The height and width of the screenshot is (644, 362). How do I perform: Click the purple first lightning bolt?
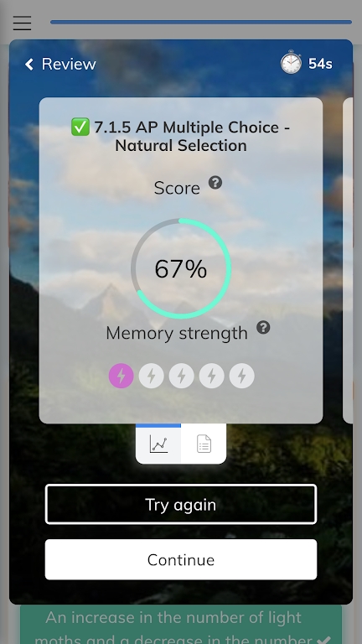point(121,376)
